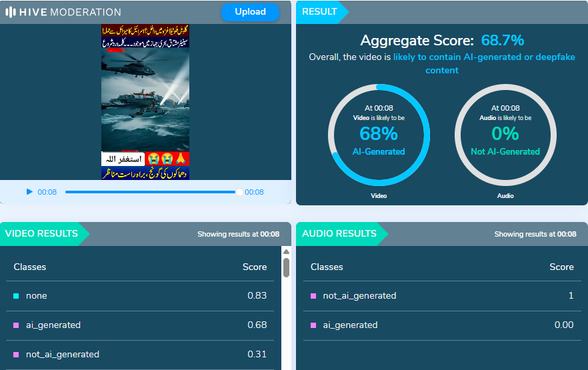Viewport: 588px width, 370px height.
Task: Click the cyan square beside 'none' class
Action: (16, 295)
